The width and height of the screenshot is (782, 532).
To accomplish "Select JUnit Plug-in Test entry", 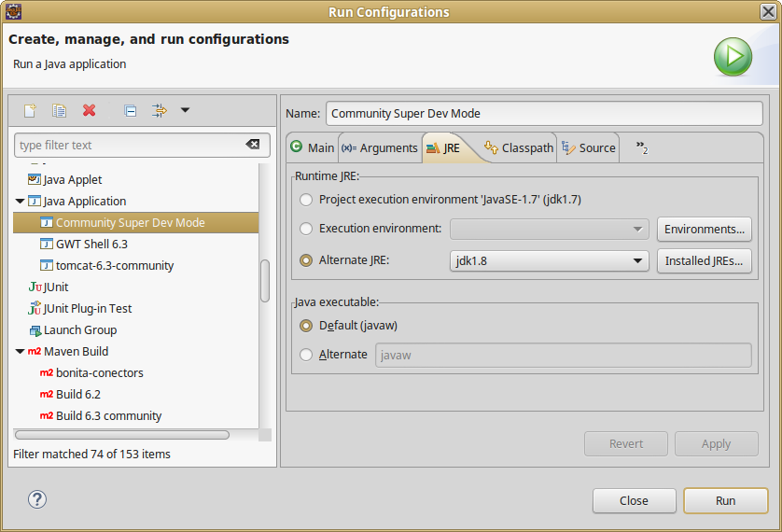I will (x=88, y=309).
